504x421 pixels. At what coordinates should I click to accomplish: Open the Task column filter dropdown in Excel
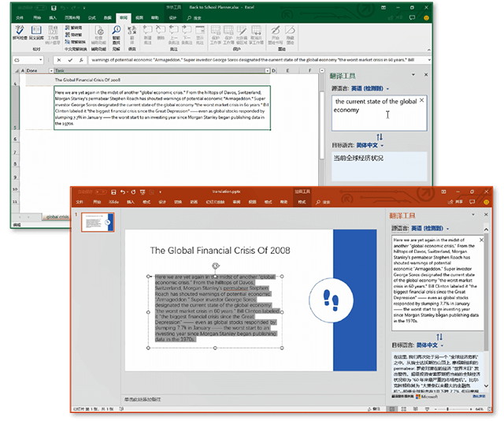click(x=268, y=70)
